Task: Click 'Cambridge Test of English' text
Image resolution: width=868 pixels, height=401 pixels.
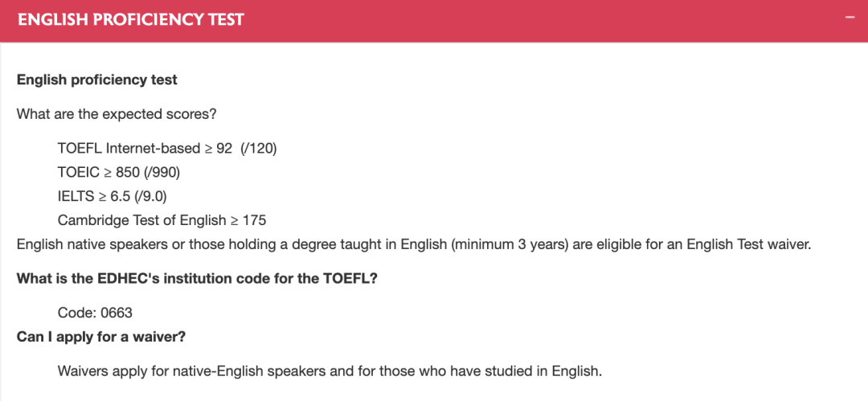Action: coord(141,220)
